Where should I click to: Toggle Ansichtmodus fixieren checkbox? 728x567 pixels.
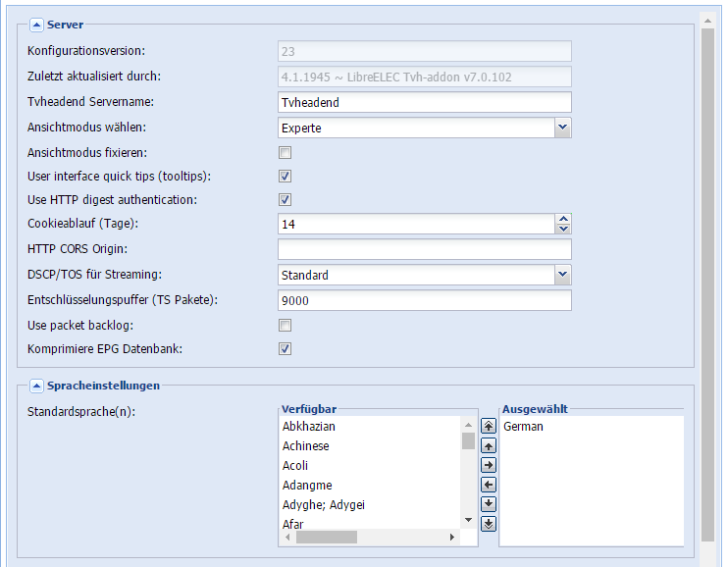tap(286, 152)
